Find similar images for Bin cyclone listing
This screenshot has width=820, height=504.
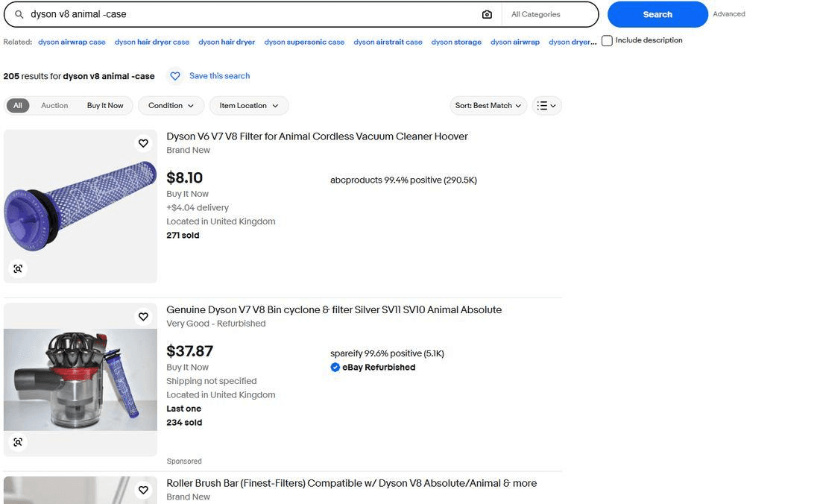coord(18,442)
